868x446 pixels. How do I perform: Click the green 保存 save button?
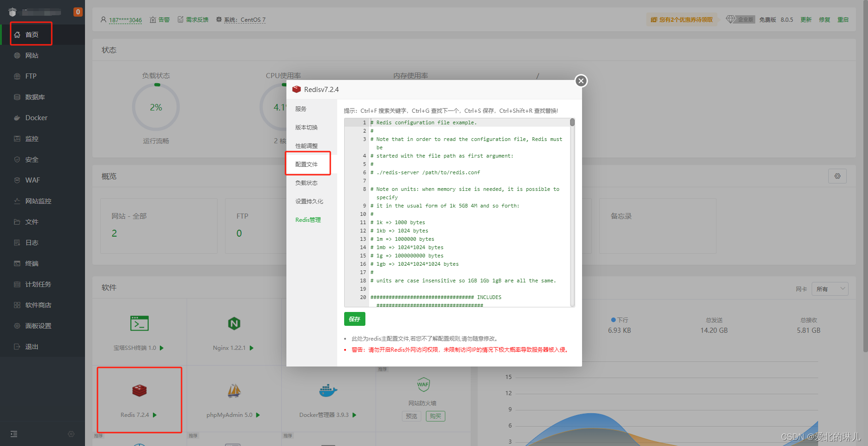click(355, 319)
